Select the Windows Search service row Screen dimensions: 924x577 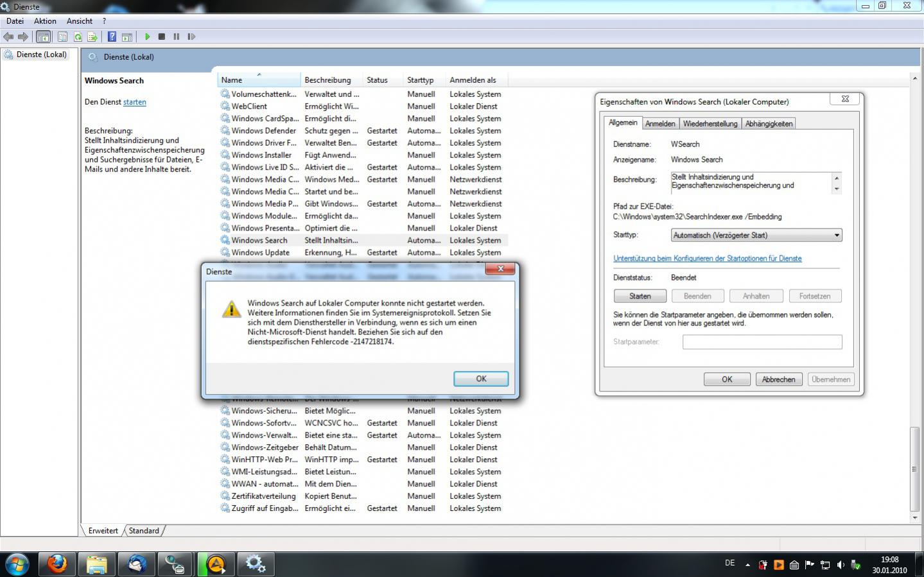tap(363, 240)
